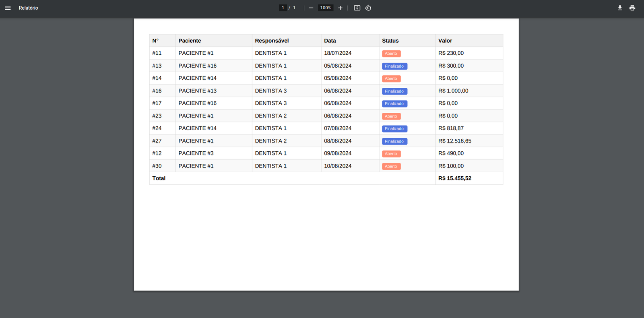Click the fit to page icon
The height and width of the screenshot is (318, 644).
pos(357,8)
